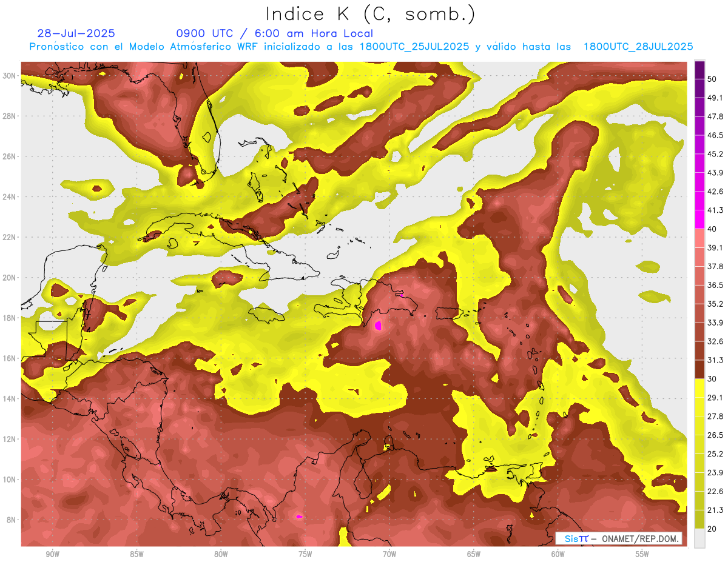Screen dimensions: 728x562
Task: Click the colorbar value 25.2
Action: coord(715,454)
